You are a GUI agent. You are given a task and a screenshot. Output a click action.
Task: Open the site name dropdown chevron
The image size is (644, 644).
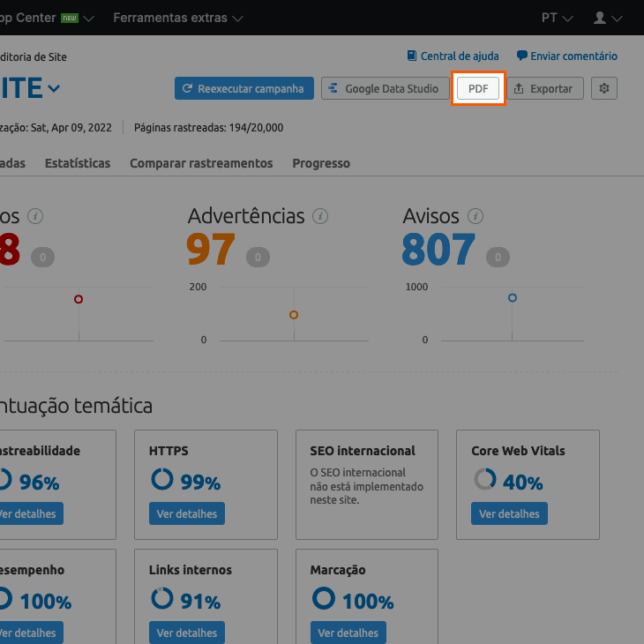coord(54,88)
